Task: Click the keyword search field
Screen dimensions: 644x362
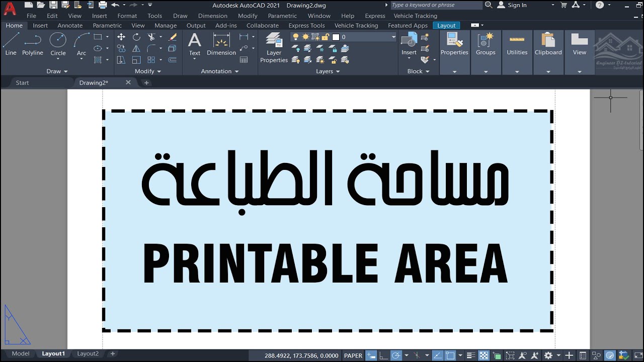Action: point(436,5)
